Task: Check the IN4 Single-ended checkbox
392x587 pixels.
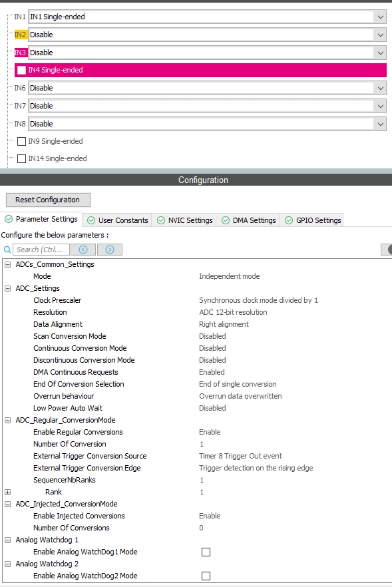Action: 22,70
